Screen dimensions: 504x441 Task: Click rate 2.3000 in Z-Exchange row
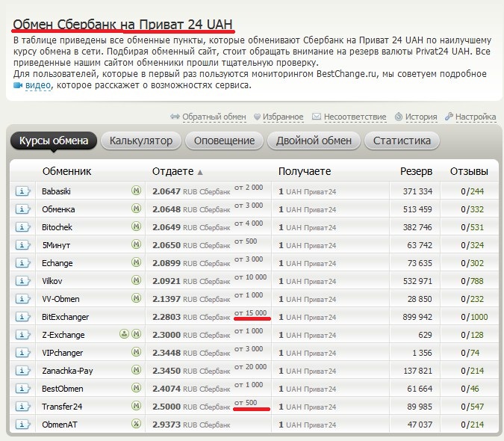point(167,335)
